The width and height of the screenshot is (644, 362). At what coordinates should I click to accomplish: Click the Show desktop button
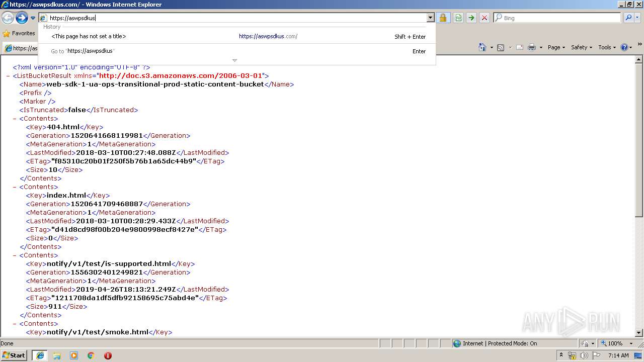[638, 355]
